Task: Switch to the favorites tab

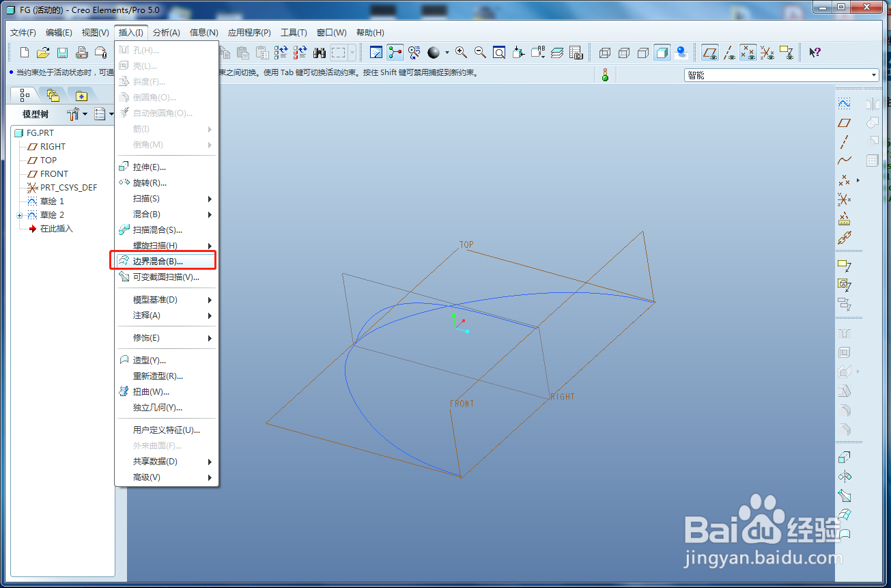Action: 81,95
